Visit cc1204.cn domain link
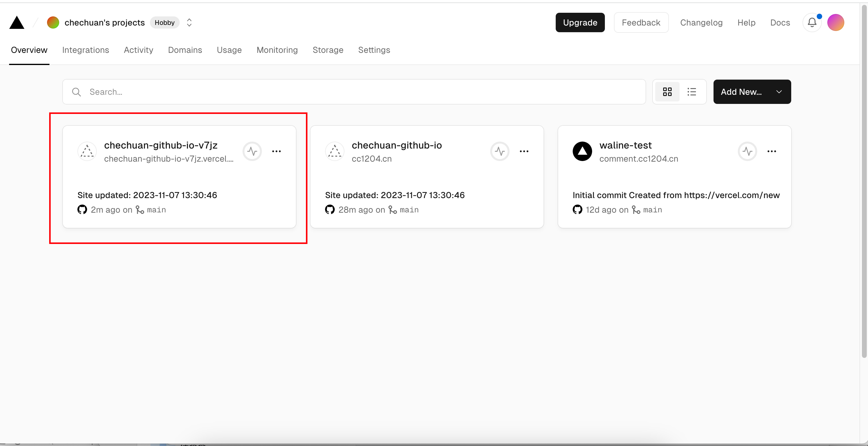Screen dimensions: 868x446 (x=372, y=159)
